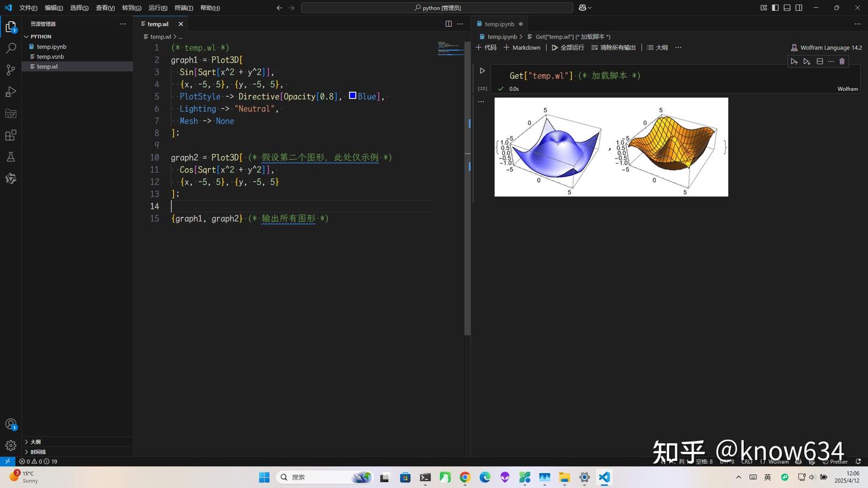Click the 全部运行 button to run all cells
The height and width of the screenshot is (488, 868).
click(x=570, y=47)
